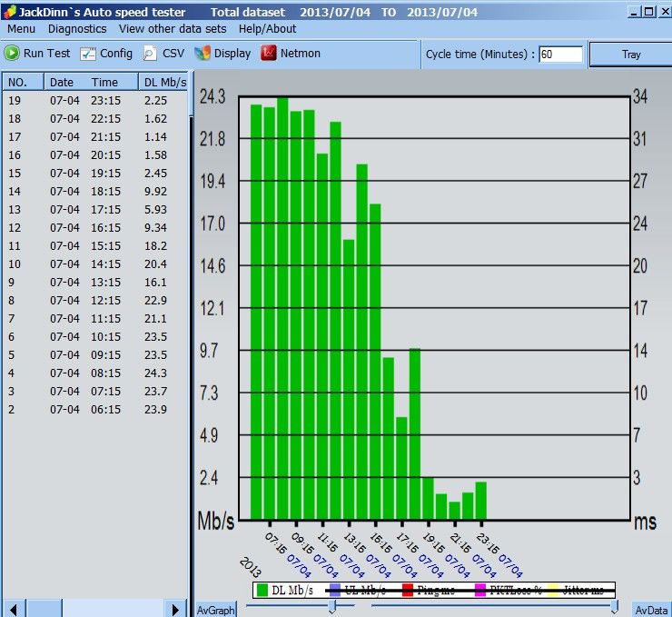Open Config via its checklist icon

click(88, 54)
